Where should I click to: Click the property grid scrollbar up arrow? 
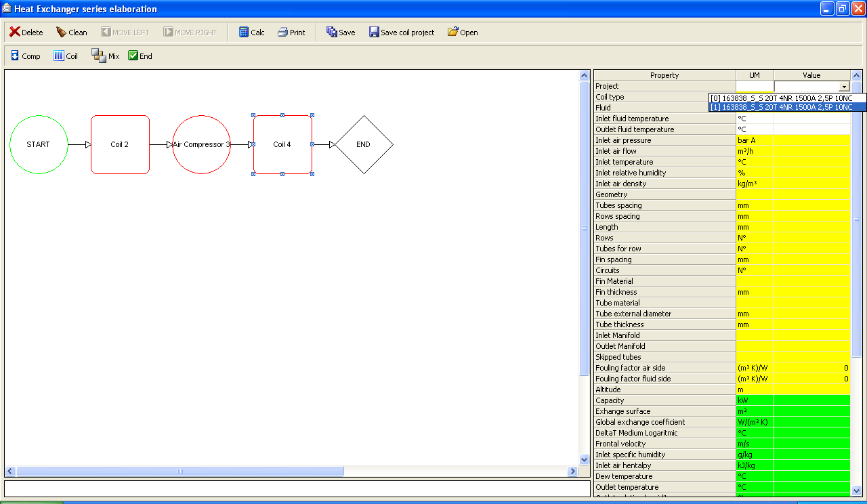(856, 76)
